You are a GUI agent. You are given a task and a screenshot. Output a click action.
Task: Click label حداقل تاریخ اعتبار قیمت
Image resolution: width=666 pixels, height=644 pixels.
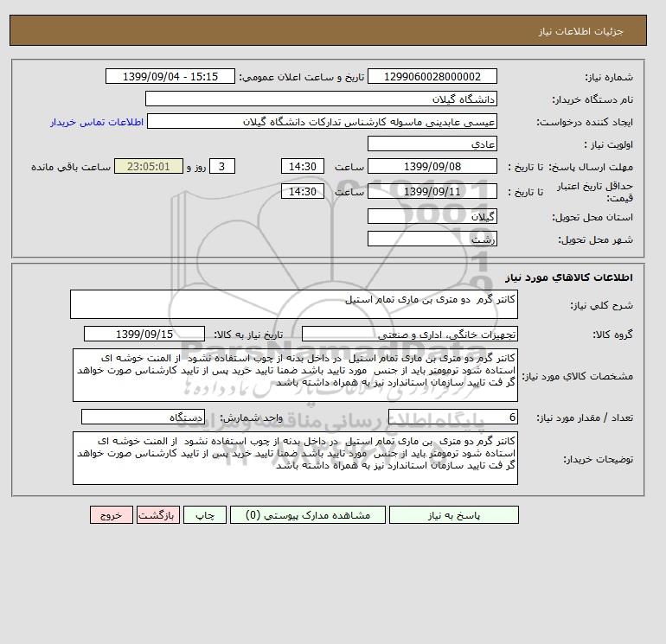595,192
